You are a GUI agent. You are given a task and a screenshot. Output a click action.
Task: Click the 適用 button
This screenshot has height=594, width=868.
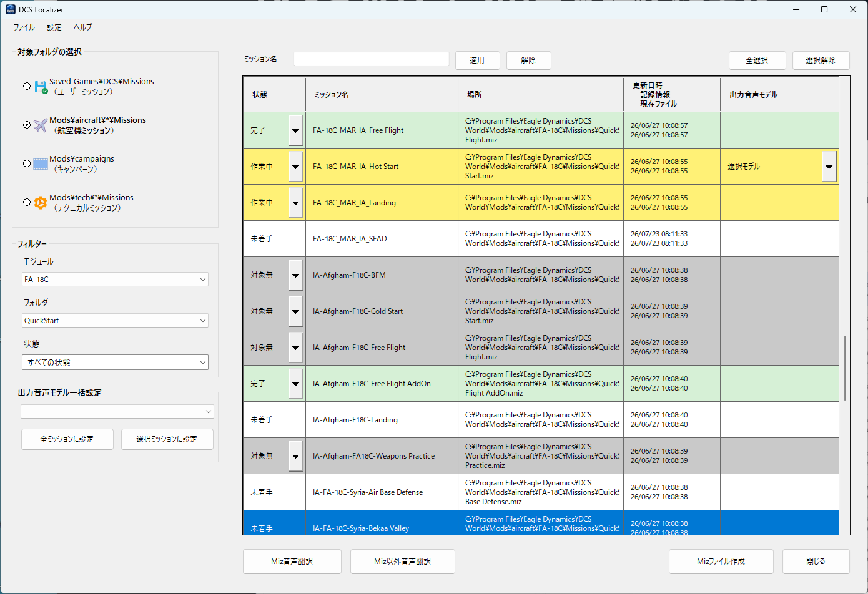click(478, 61)
